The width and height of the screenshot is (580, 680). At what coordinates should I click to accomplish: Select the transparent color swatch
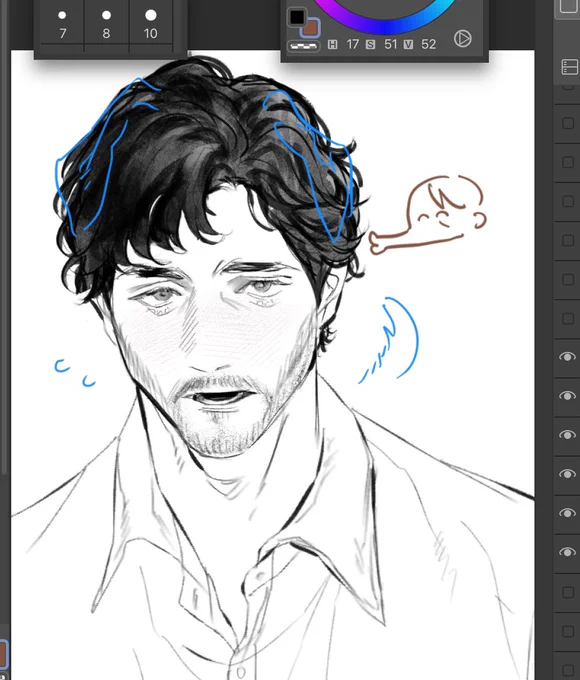pos(303,45)
